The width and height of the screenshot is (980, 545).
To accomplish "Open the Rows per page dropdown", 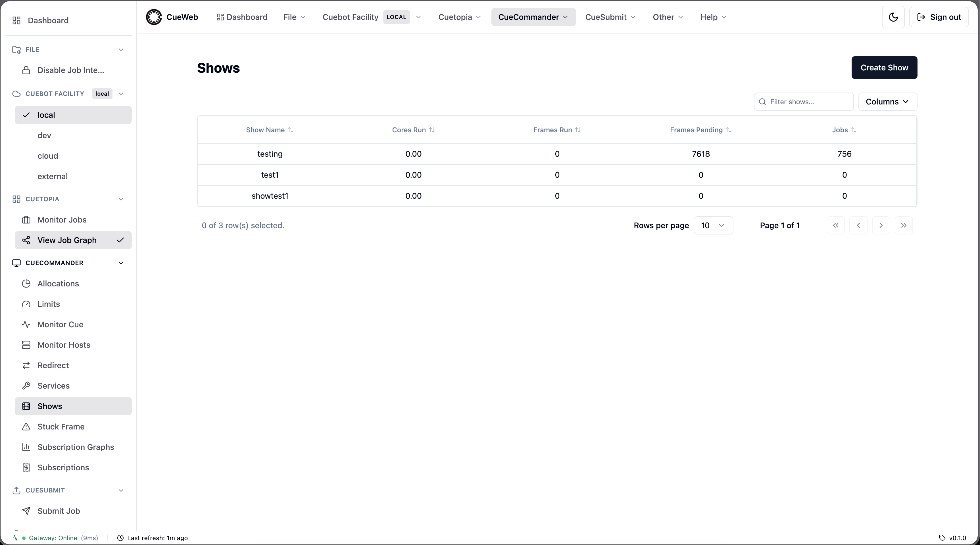I will (713, 225).
